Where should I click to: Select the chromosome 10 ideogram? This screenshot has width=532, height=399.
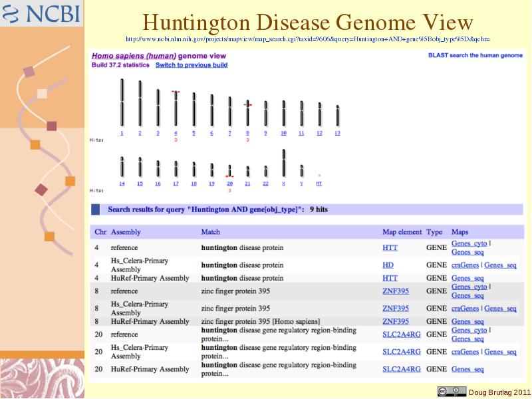click(x=284, y=114)
